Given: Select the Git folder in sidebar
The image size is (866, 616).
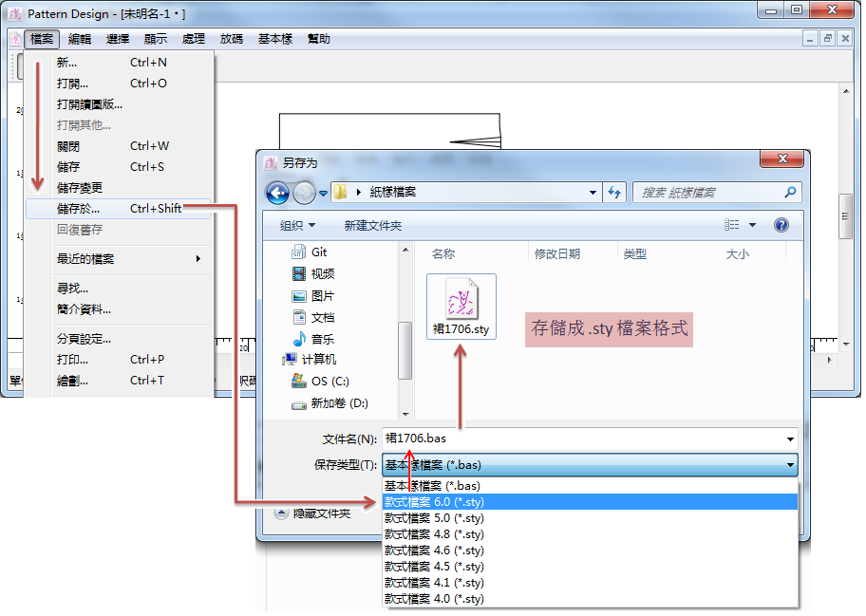Looking at the screenshot, I should (x=318, y=252).
